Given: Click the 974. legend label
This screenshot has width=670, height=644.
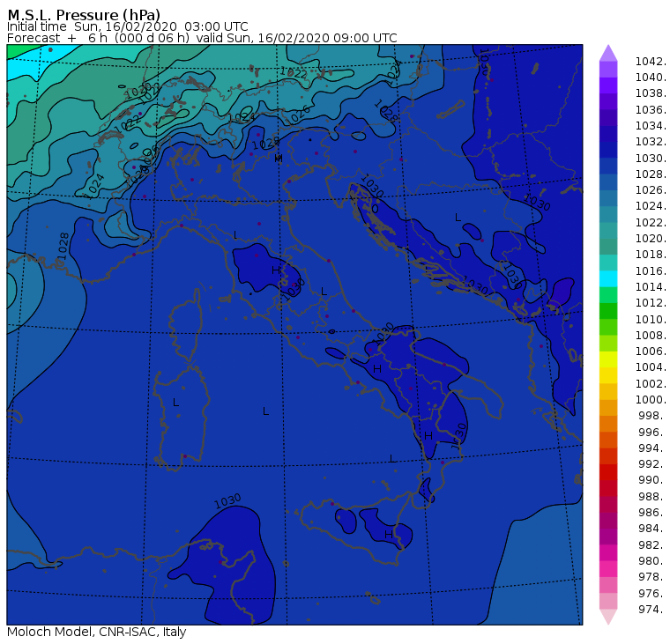Looking at the screenshot, I should (652, 609).
